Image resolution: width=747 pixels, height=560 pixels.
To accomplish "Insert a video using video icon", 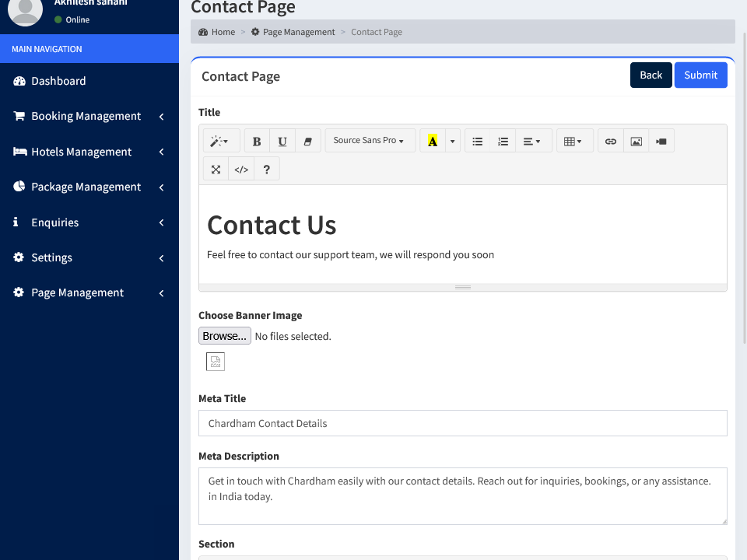I will (661, 141).
